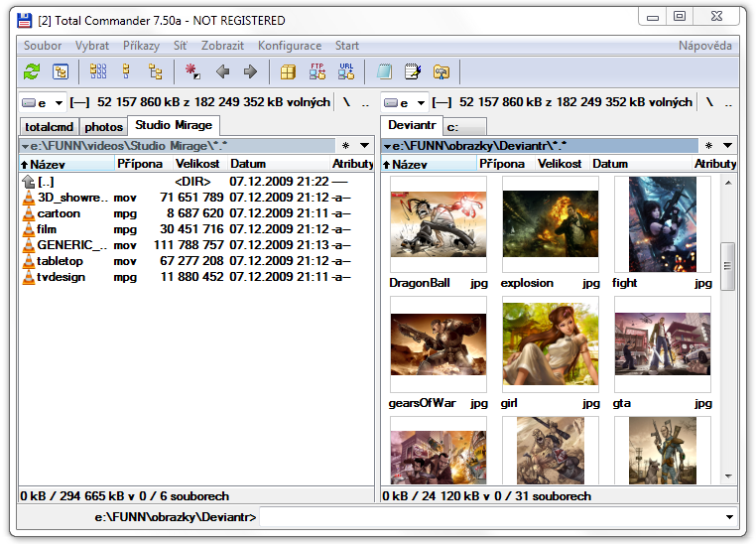This screenshot has height=544, width=756.
Task: Open the Nápověda help menu
Action: [x=704, y=46]
